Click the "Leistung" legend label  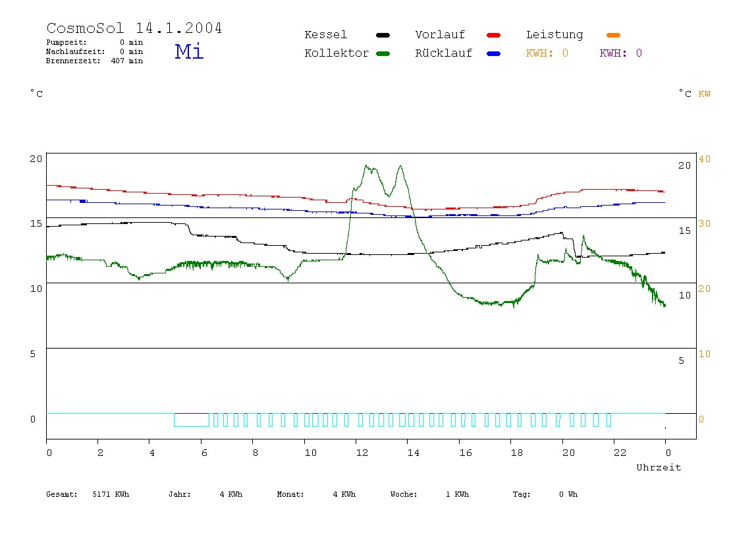(554, 35)
